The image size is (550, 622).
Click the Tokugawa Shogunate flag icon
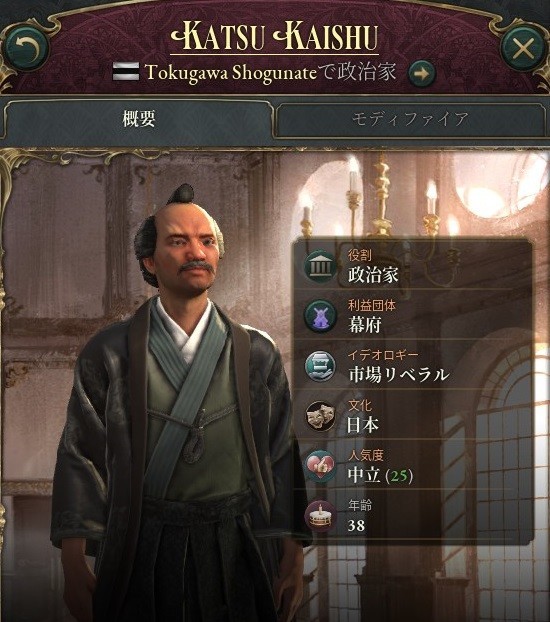[x=126, y=71]
